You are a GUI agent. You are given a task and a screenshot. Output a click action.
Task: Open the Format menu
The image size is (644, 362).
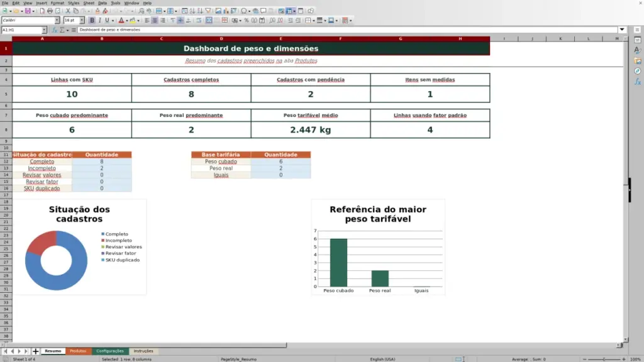point(57,3)
